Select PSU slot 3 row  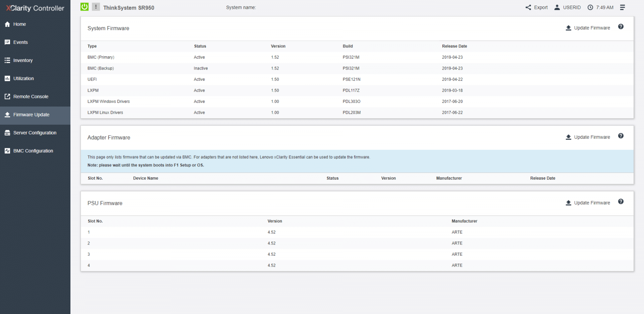[357, 254]
